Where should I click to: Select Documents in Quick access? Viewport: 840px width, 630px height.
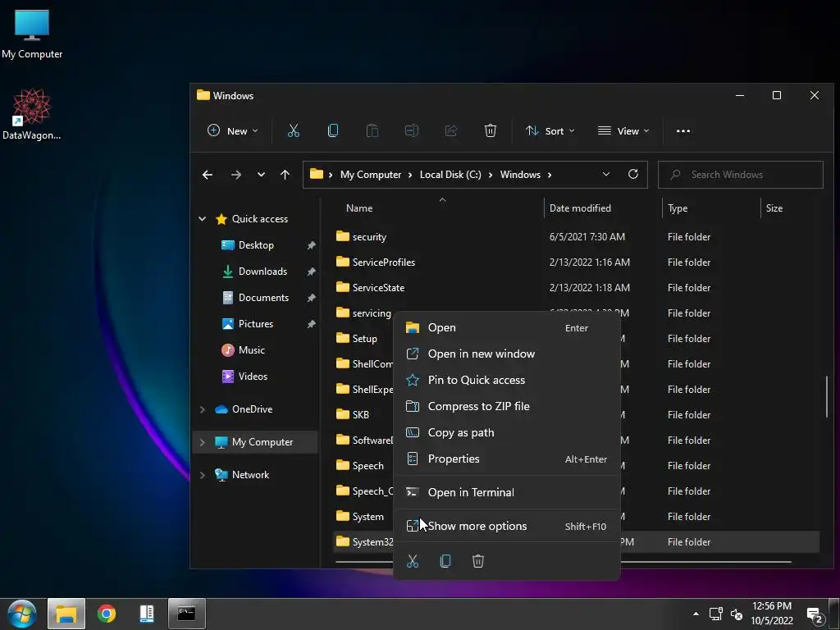[263, 297]
